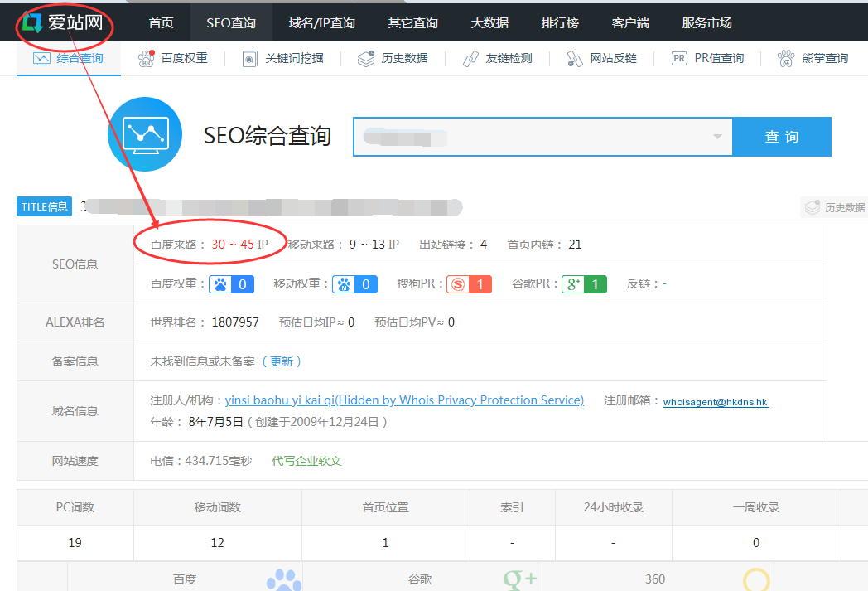The height and width of the screenshot is (591, 868).
Task: Open 历史数据 stack icon in subnav
Action: (x=366, y=59)
